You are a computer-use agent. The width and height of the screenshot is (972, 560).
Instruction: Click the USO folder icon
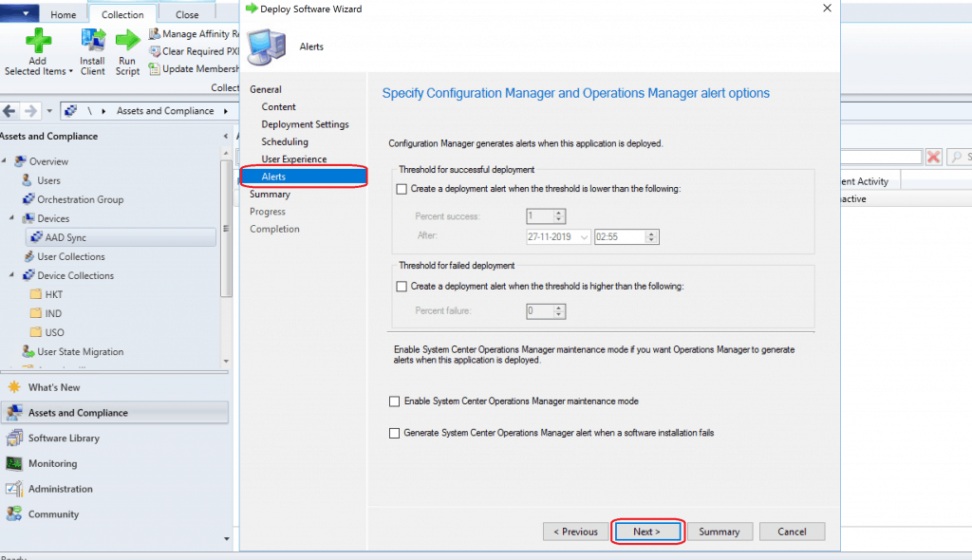pyautogui.click(x=36, y=332)
